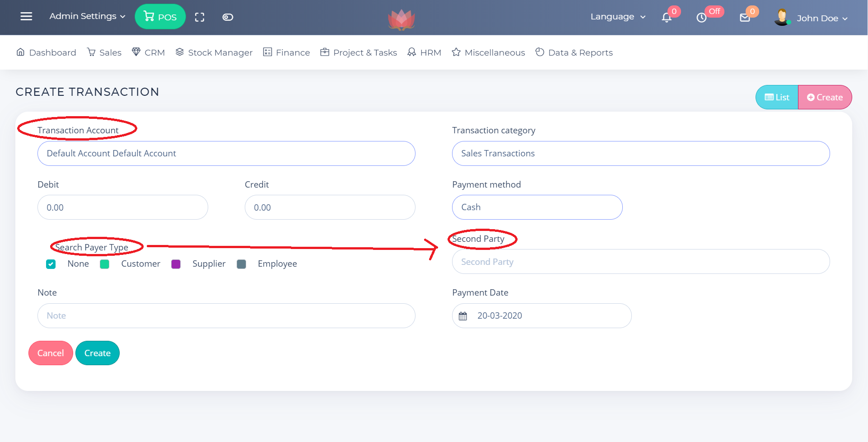Check the None payer type checkbox
The width and height of the screenshot is (868, 442).
51,264
